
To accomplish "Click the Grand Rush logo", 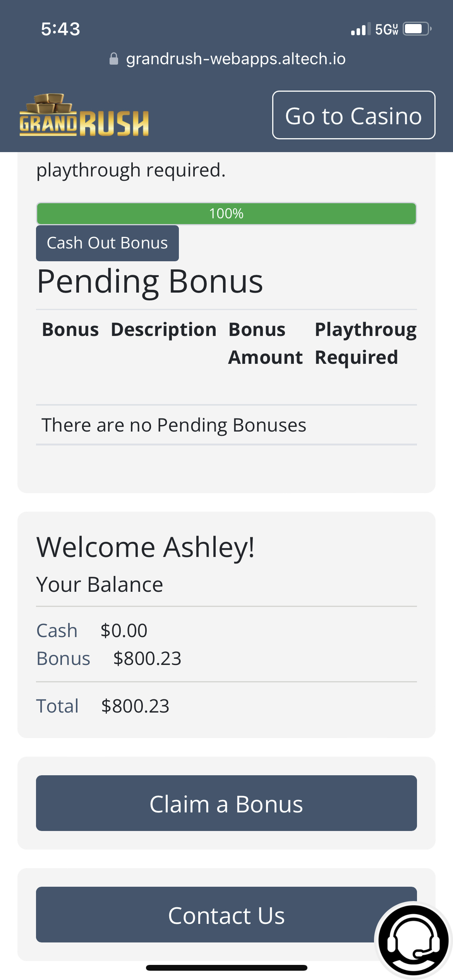I will pyautogui.click(x=84, y=115).
